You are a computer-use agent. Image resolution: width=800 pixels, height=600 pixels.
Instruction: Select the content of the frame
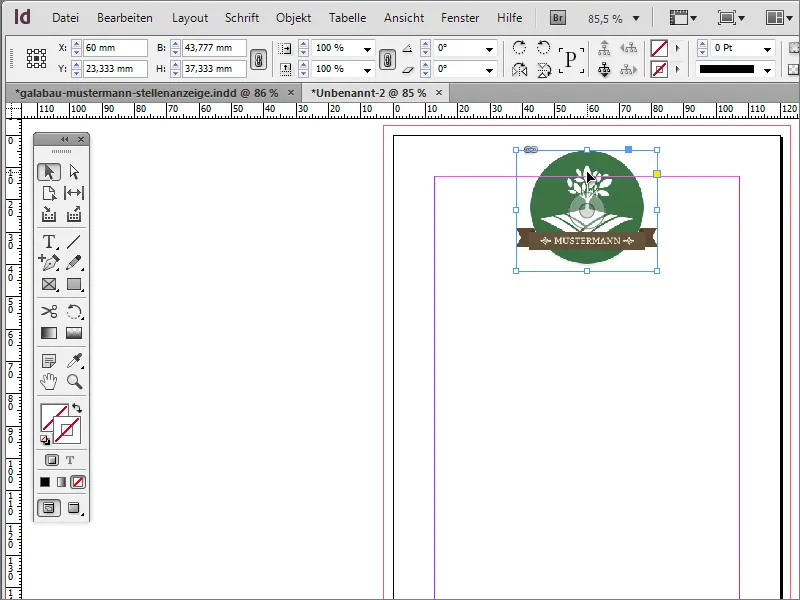604,69
